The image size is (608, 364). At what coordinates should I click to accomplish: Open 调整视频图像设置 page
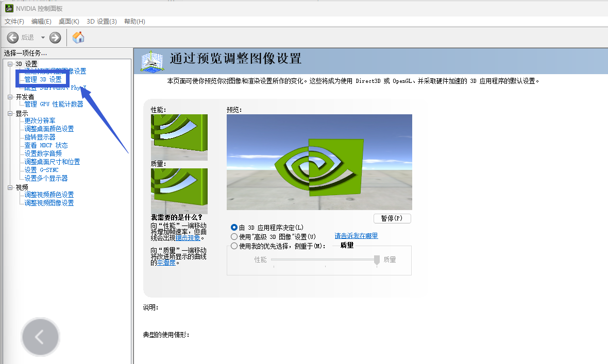pos(49,203)
